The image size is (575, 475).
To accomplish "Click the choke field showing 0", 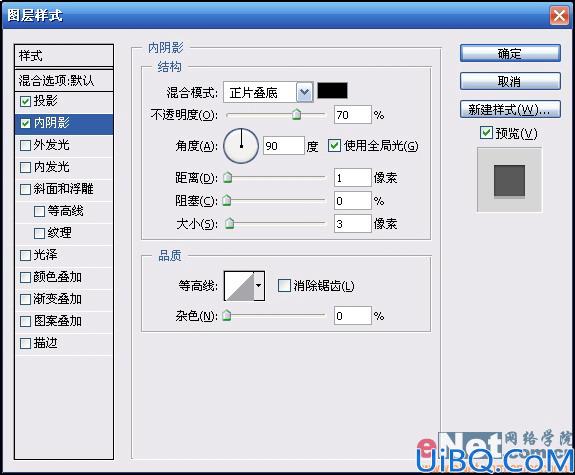I will 352,201.
